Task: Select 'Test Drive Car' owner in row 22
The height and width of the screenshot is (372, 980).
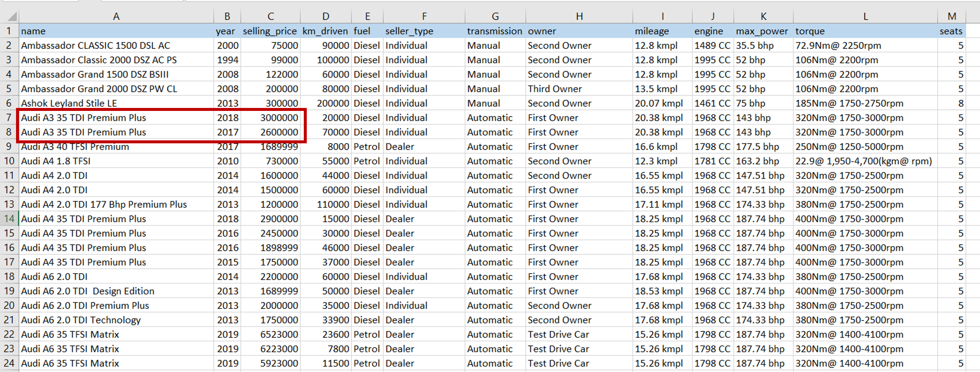Action: [x=579, y=335]
